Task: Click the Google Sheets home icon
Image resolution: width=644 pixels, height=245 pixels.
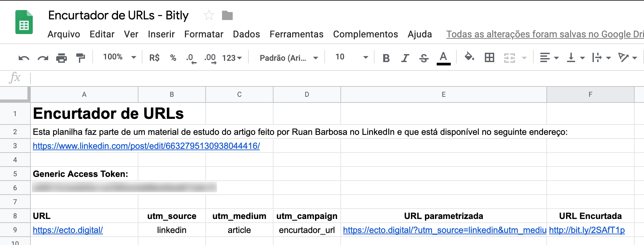Action: click(x=24, y=22)
